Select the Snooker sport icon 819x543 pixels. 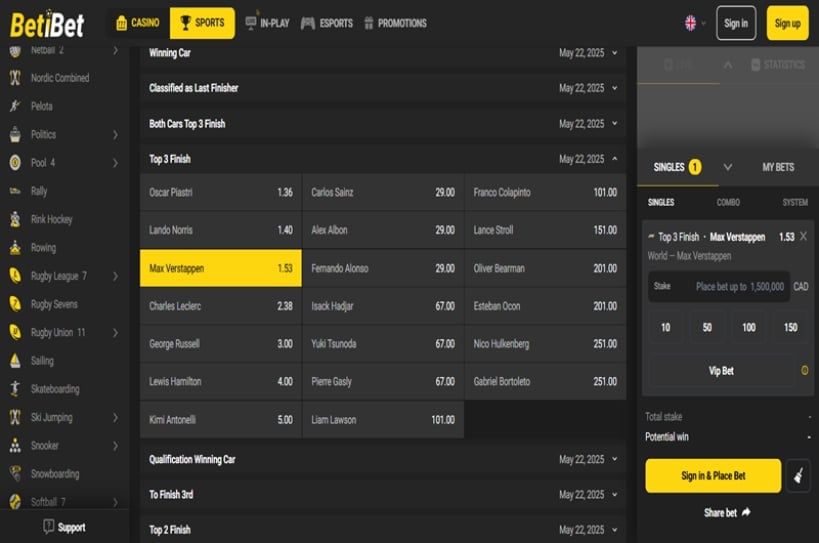(15, 445)
